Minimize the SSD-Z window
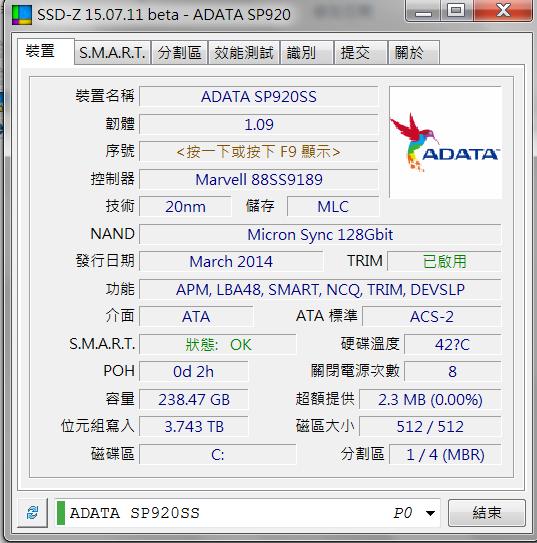Screen dimensions: 537x543 [x=423, y=11]
